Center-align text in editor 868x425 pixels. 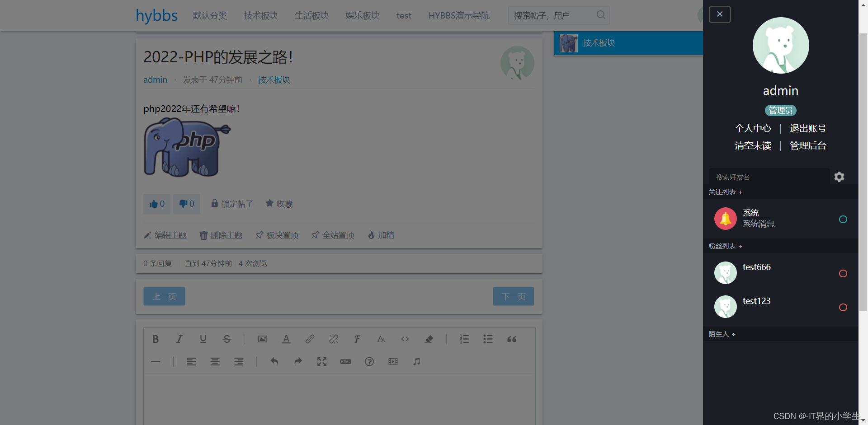coord(215,362)
